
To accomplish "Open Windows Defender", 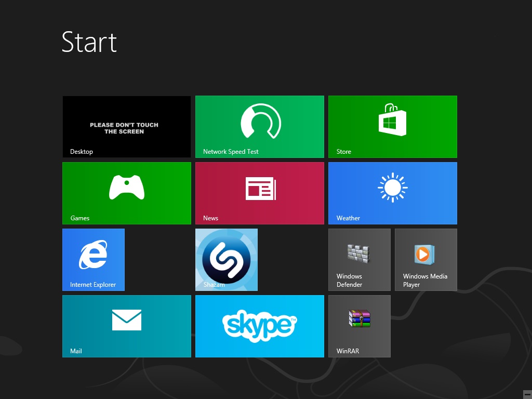I will click(360, 260).
